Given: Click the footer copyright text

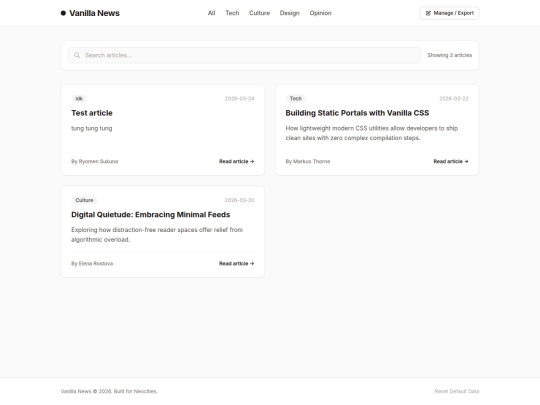Looking at the screenshot, I should (x=109, y=391).
